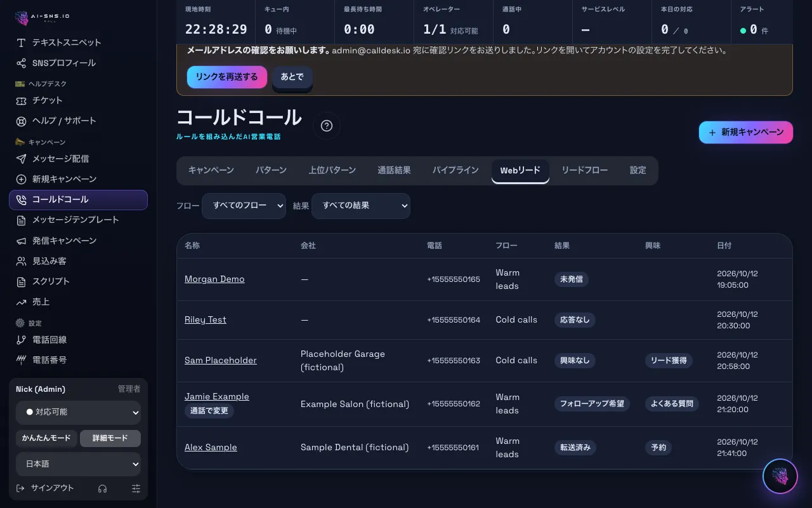The height and width of the screenshot is (508, 812).
Task: Click the headset icon in user panel
Action: coord(102,488)
